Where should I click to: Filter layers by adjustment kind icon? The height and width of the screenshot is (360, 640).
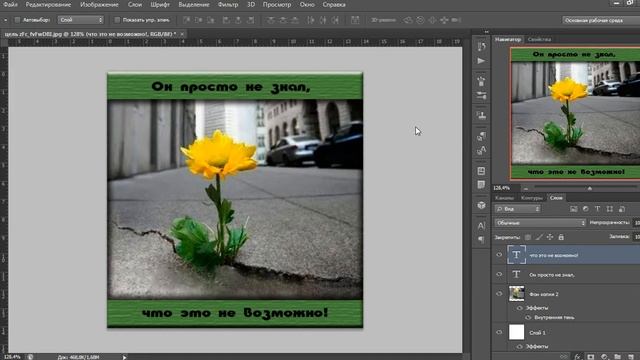click(x=586, y=209)
